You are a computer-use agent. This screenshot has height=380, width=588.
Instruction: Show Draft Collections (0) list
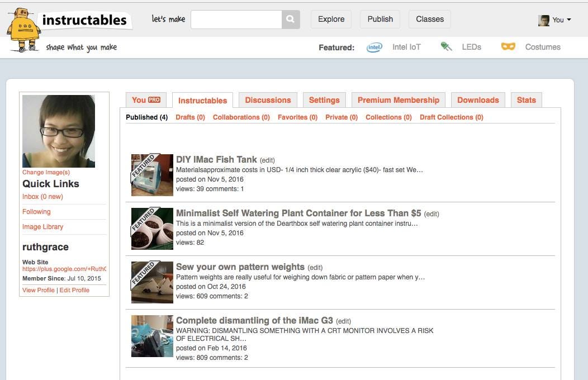451,117
